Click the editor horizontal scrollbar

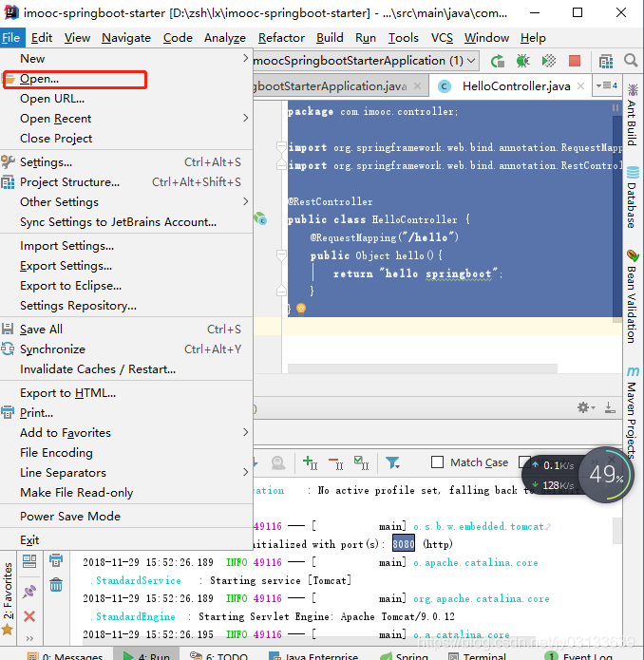click(422, 368)
